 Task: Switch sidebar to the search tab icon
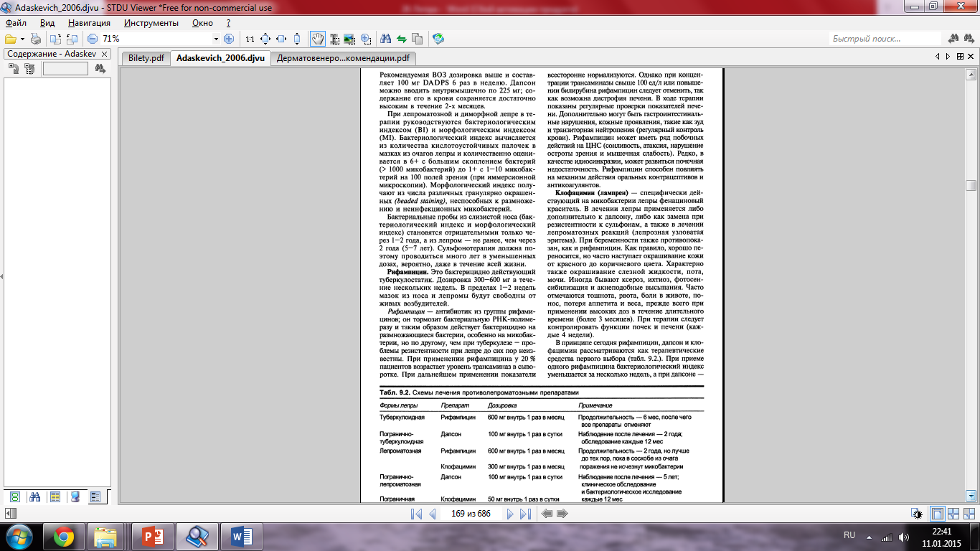coord(34,496)
